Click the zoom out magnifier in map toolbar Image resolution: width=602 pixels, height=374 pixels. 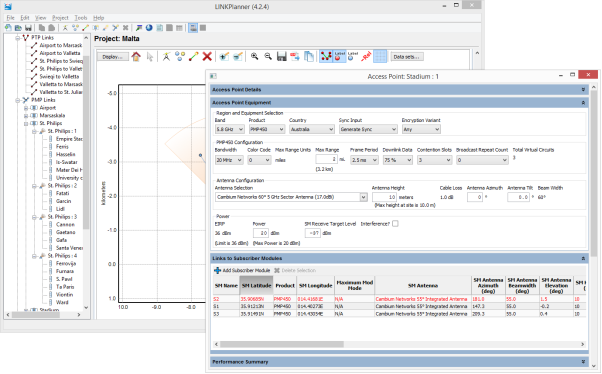click(268, 56)
